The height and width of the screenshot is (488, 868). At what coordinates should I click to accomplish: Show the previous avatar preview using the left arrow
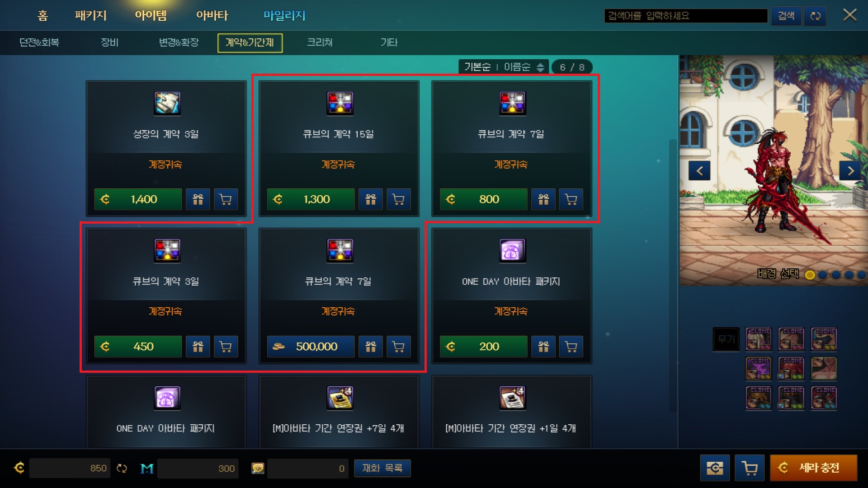(x=699, y=171)
